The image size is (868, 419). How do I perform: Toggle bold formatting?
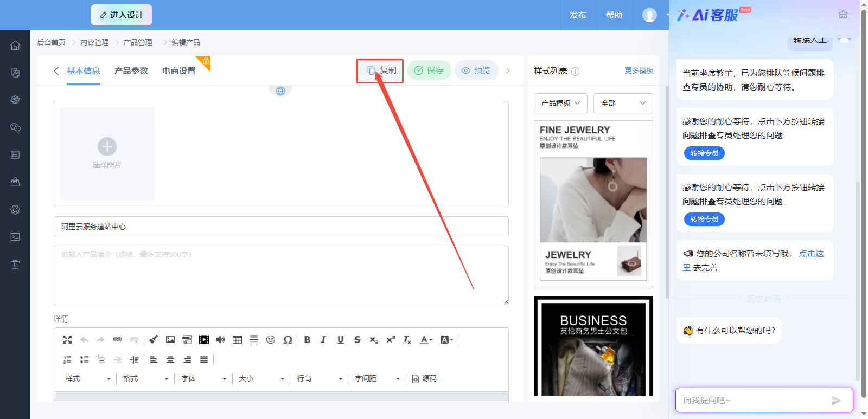[x=307, y=340]
